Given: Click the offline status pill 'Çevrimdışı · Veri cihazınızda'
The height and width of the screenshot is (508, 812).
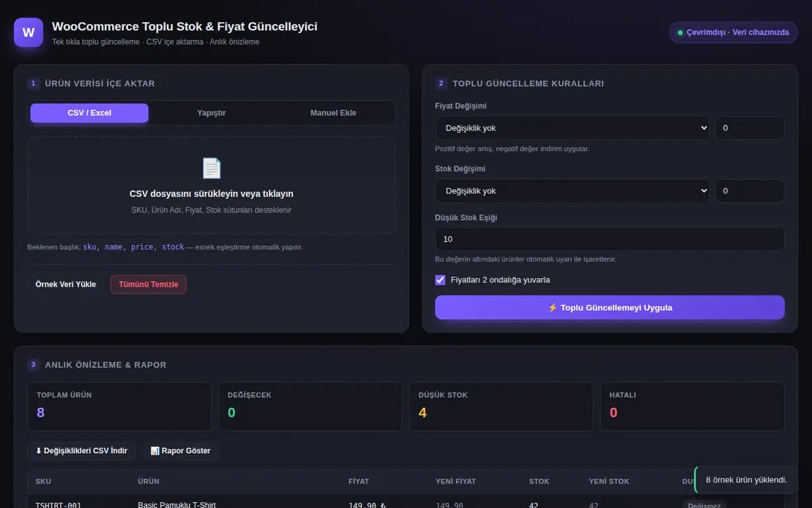Looking at the screenshot, I should pyautogui.click(x=734, y=33).
